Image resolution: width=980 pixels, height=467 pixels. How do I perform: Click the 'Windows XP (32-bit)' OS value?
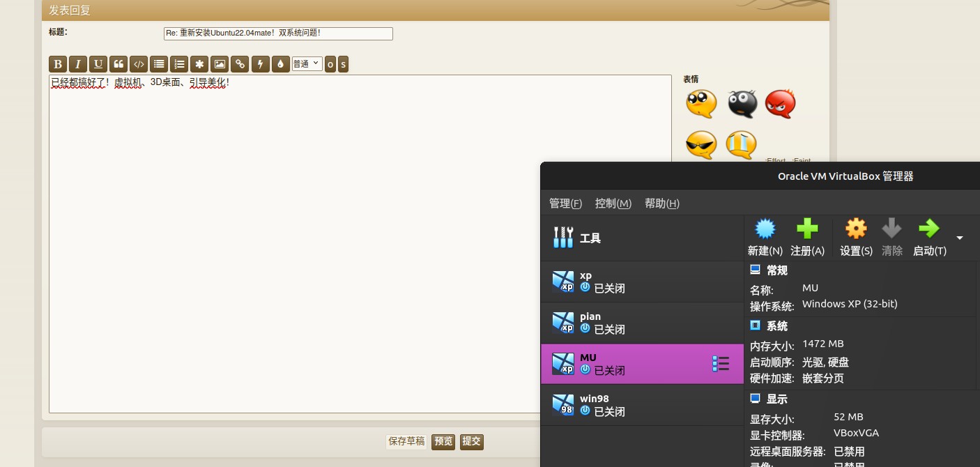pos(850,304)
